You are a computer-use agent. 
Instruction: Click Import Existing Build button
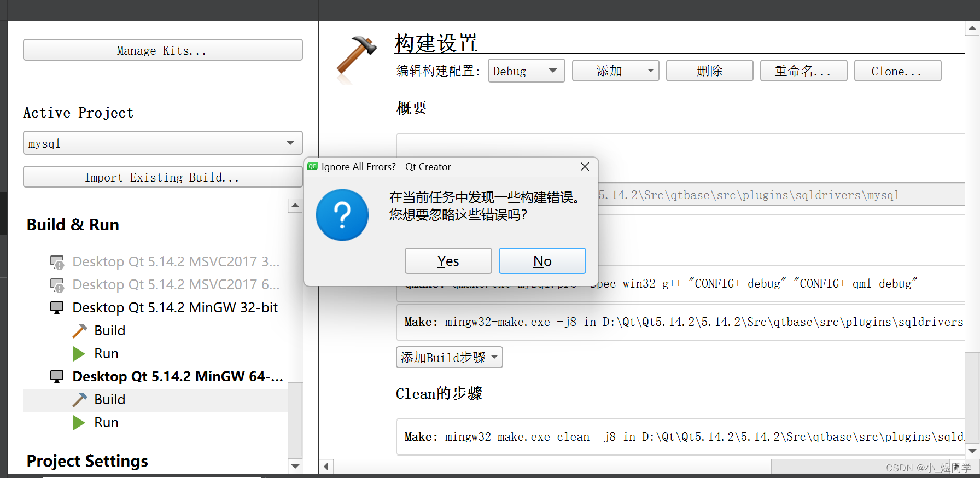coord(162,177)
